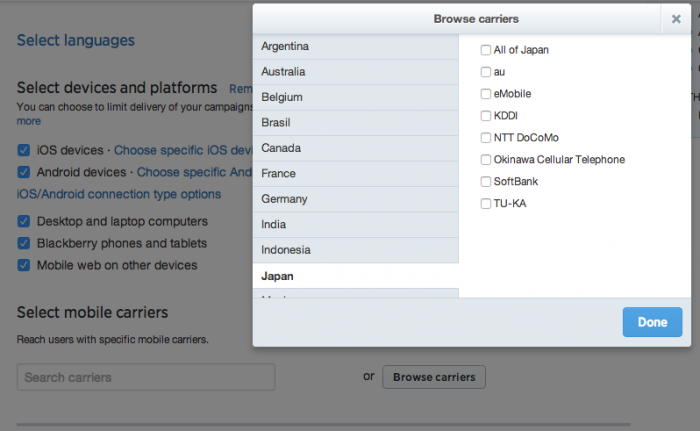The height and width of the screenshot is (431, 700).
Task: Tick the KDDI carrier checkbox
Action: tap(486, 116)
